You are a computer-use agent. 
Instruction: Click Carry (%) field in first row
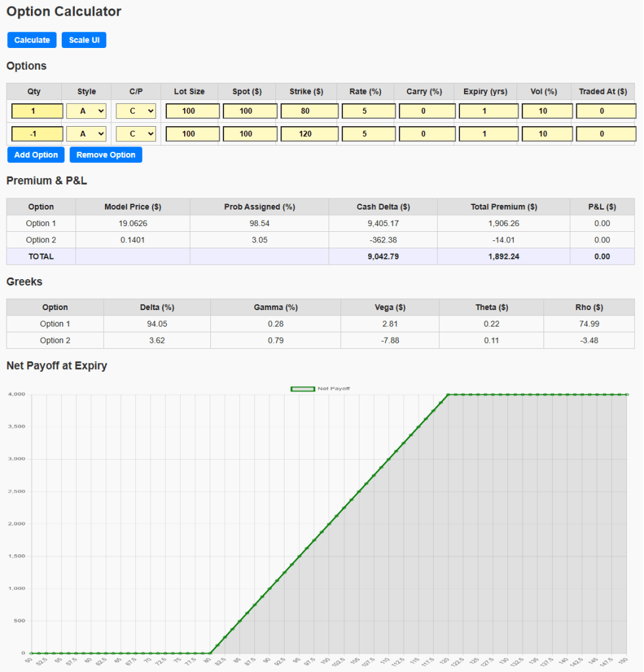[426, 111]
